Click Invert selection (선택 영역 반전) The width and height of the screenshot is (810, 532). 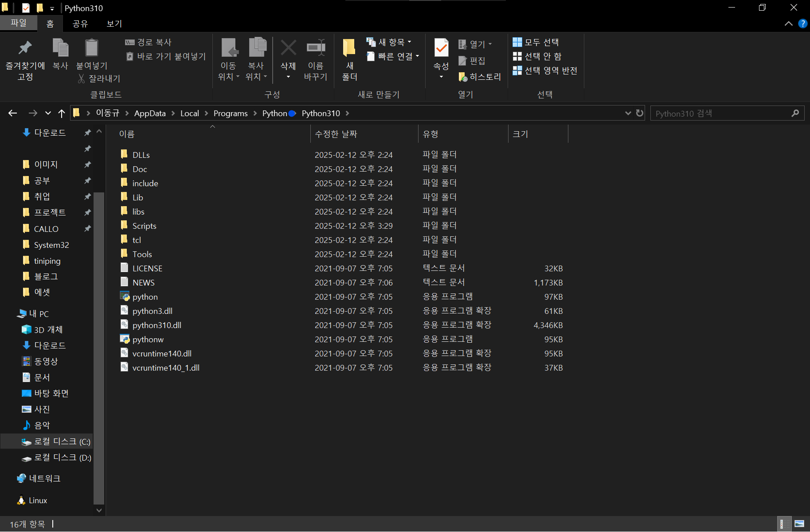[545, 70]
